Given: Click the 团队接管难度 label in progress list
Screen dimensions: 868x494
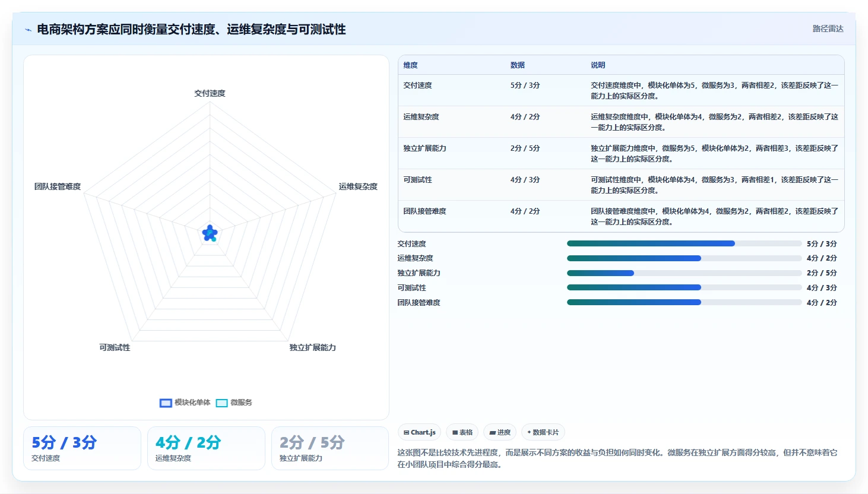Looking at the screenshot, I should [419, 303].
